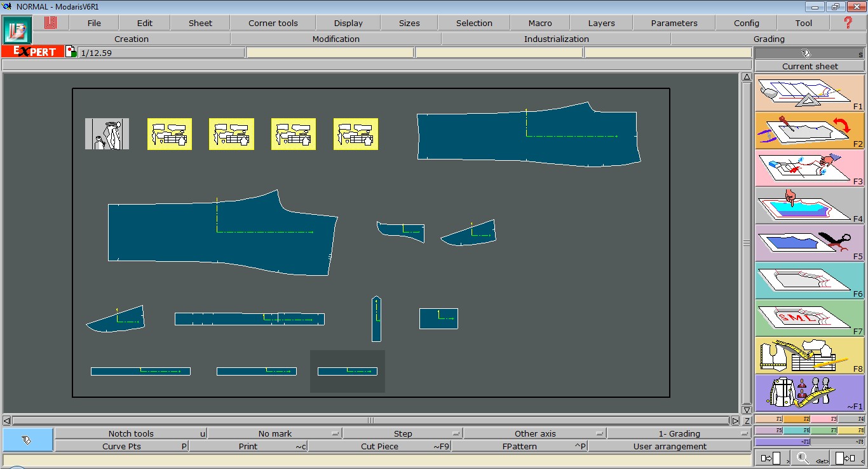Open the Layers menu
The height and width of the screenshot is (469, 868).
(601, 23)
